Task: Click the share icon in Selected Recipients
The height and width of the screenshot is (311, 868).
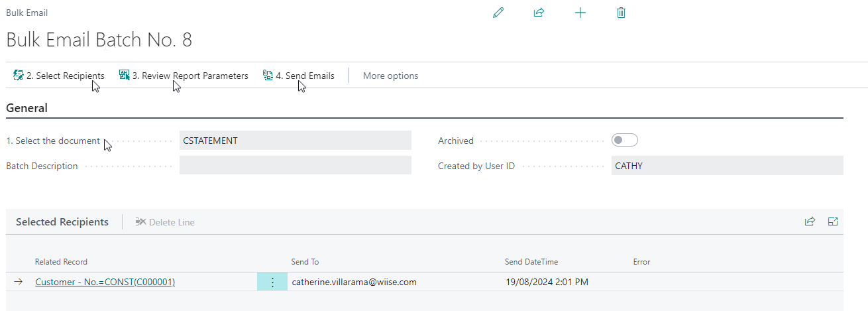Action: [810, 221]
